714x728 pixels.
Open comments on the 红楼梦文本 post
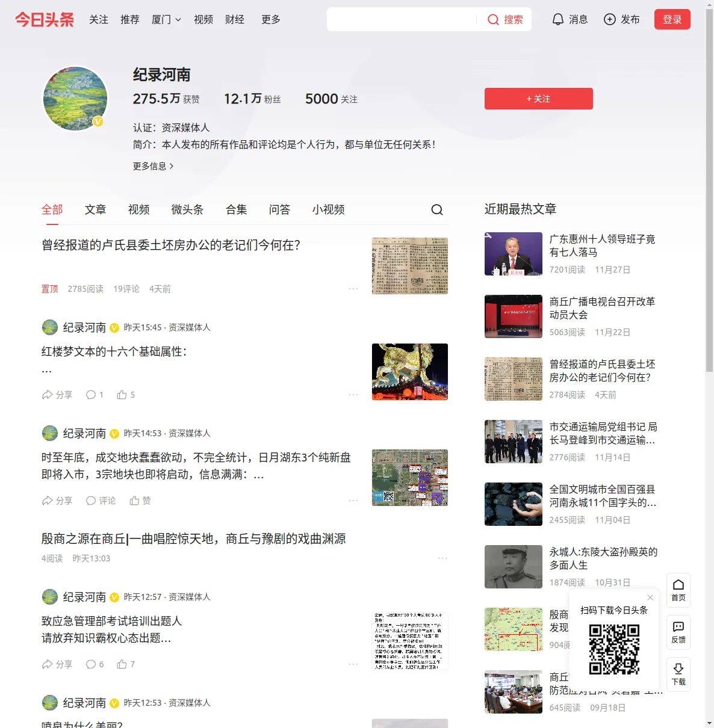click(x=95, y=395)
